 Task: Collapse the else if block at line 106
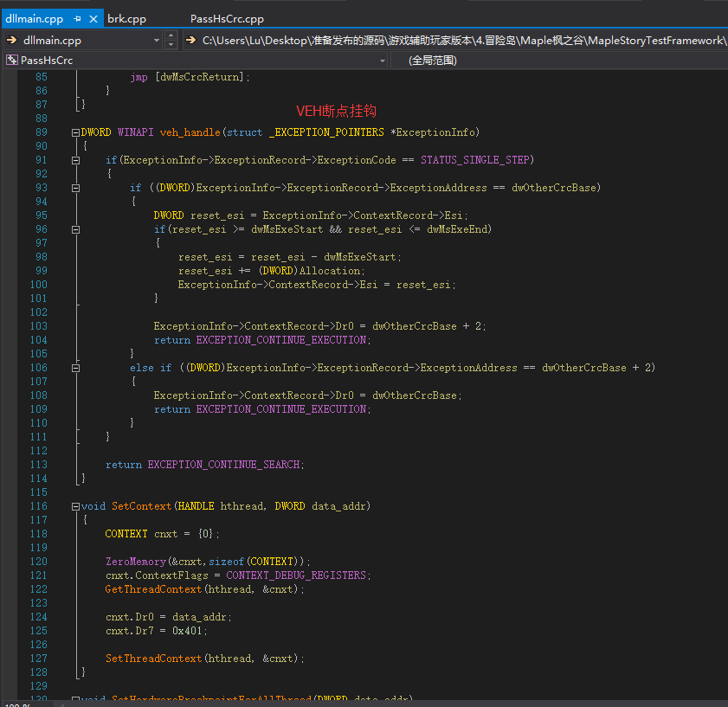tap(75, 368)
